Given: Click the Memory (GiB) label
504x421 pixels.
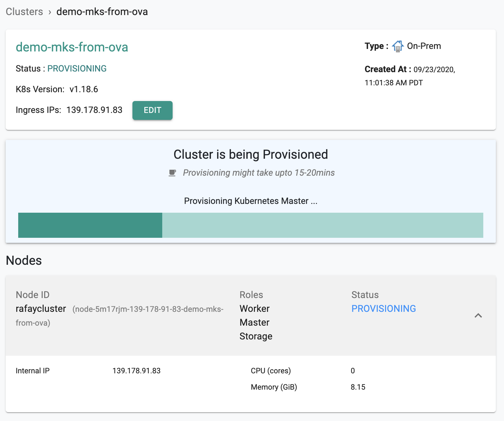Looking at the screenshot, I should (274, 387).
